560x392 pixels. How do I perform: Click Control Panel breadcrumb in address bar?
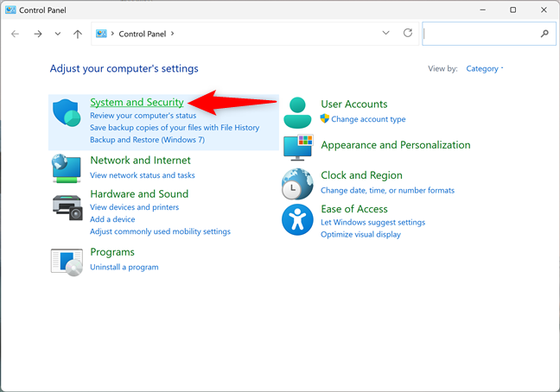tap(142, 34)
